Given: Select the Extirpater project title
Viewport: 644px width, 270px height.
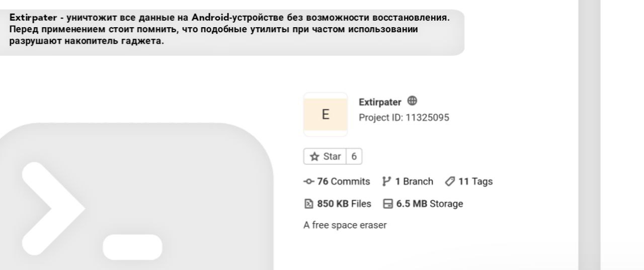Looking at the screenshot, I should tap(380, 102).
